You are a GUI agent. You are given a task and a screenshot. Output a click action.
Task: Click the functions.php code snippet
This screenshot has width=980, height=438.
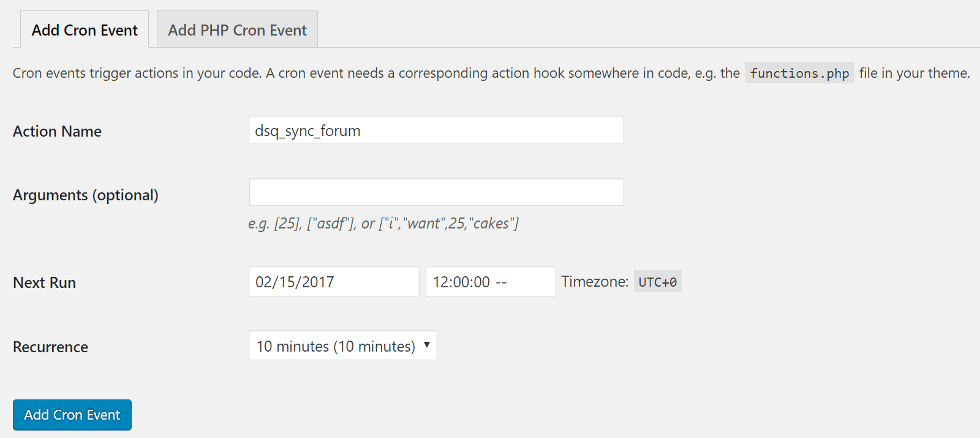[x=799, y=74]
